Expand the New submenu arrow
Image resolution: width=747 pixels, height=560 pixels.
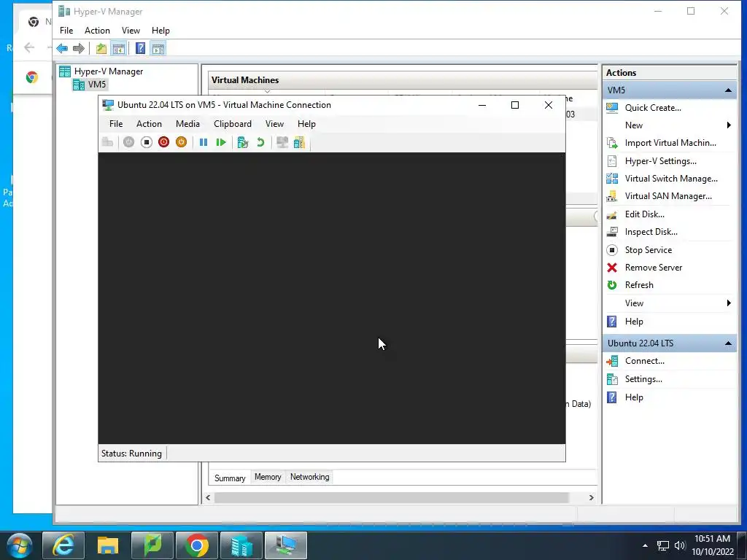[x=729, y=125]
